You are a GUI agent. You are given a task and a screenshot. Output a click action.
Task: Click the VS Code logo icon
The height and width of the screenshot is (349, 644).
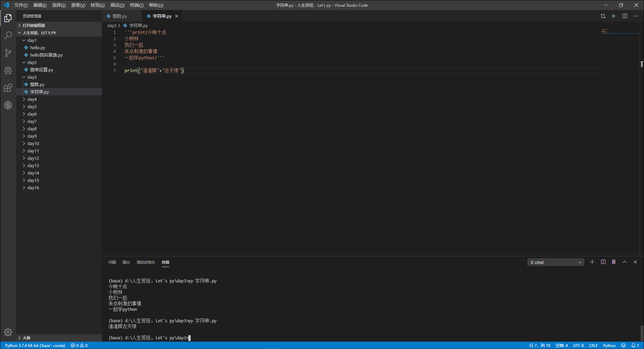click(x=6, y=5)
